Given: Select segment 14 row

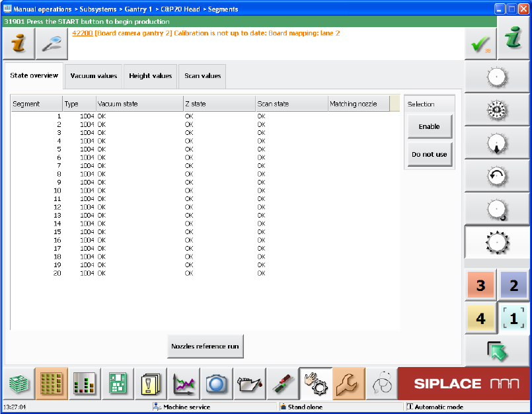Looking at the screenshot, I should point(205,224).
